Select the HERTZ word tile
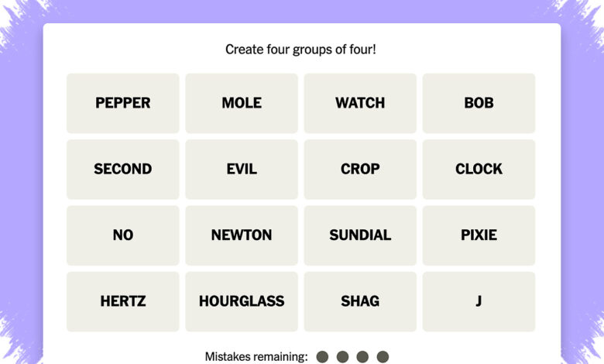The height and width of the screenshot is (364, 604). (x=123, y=301)
